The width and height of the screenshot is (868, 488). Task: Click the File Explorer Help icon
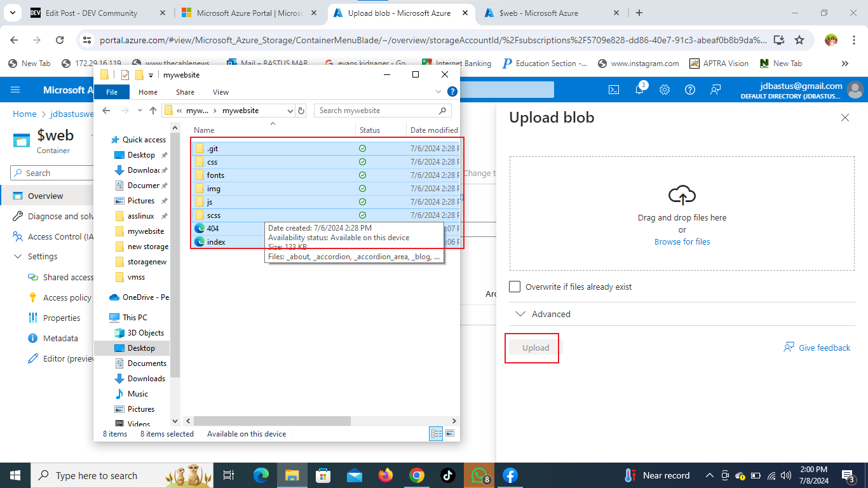point(452,92)
